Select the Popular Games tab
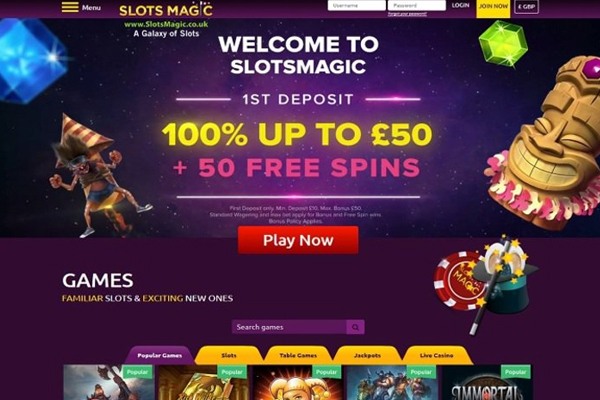The height and width of the screenshot is (400, 600). 160,355
